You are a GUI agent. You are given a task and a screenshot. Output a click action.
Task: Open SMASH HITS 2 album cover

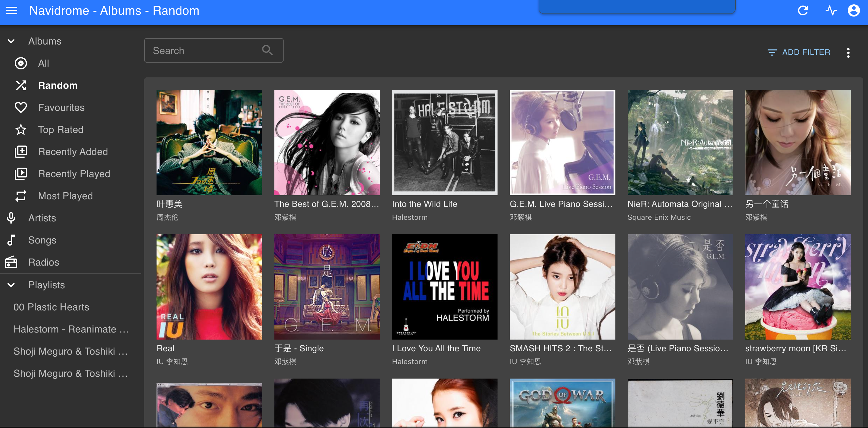tap(562, 287)
